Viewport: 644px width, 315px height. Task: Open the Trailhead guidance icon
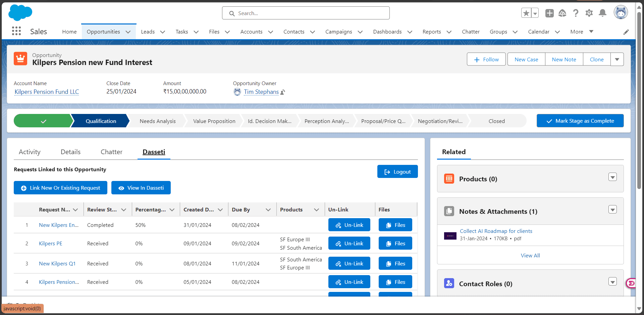(x=562, y=13)
